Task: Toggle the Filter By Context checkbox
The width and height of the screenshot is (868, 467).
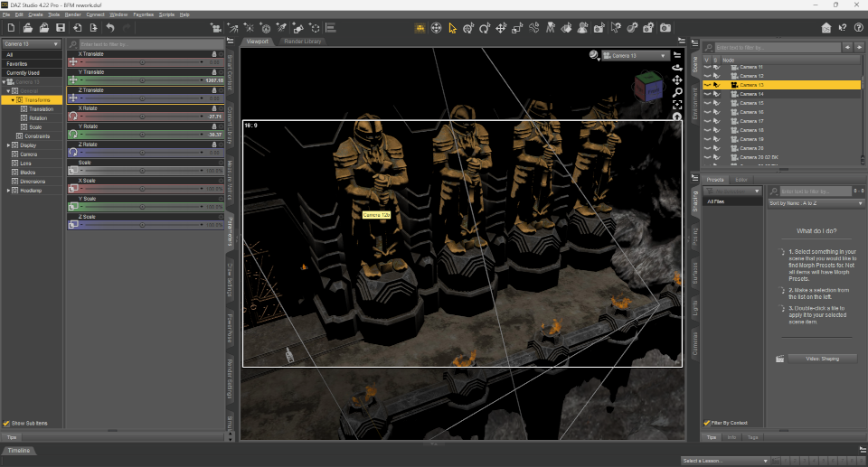Action: pyautogui.click(x=707, y=423)
